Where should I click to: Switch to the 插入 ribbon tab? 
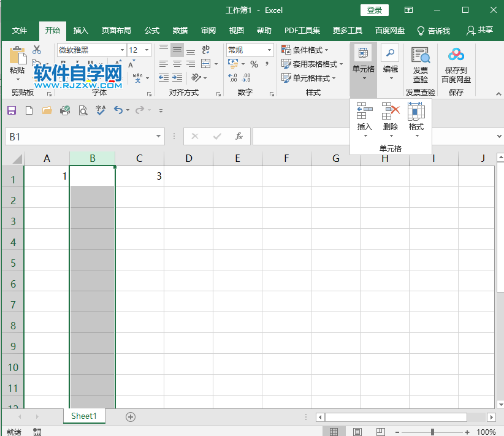(82, 30)
